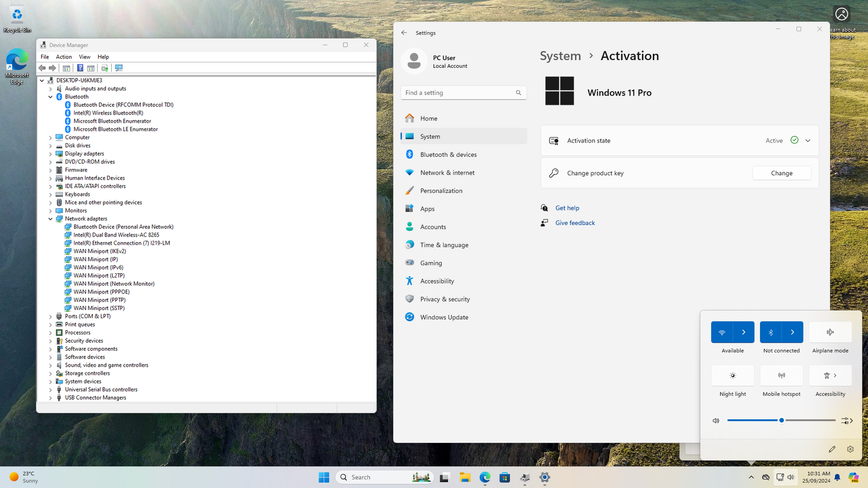The height and width of the screenshot is (488, 868).
Task: Click the Forward arrow in Device Manager toolbar
Action: (53, 68)
